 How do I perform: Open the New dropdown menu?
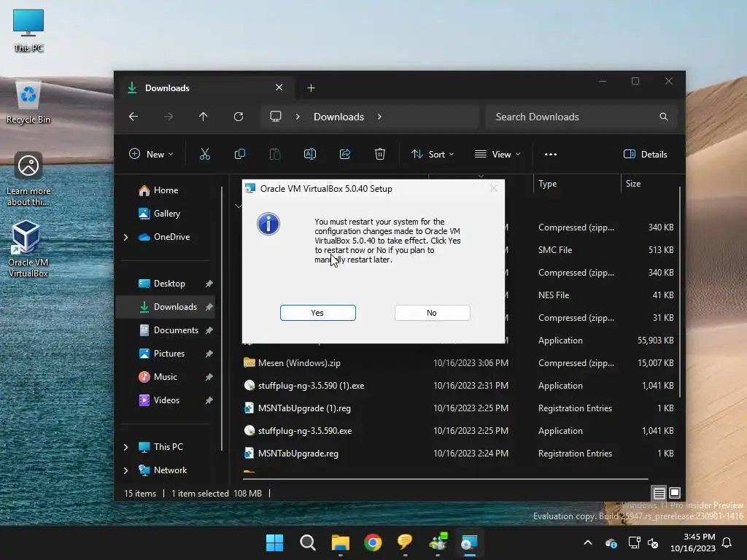pos(151,154)
